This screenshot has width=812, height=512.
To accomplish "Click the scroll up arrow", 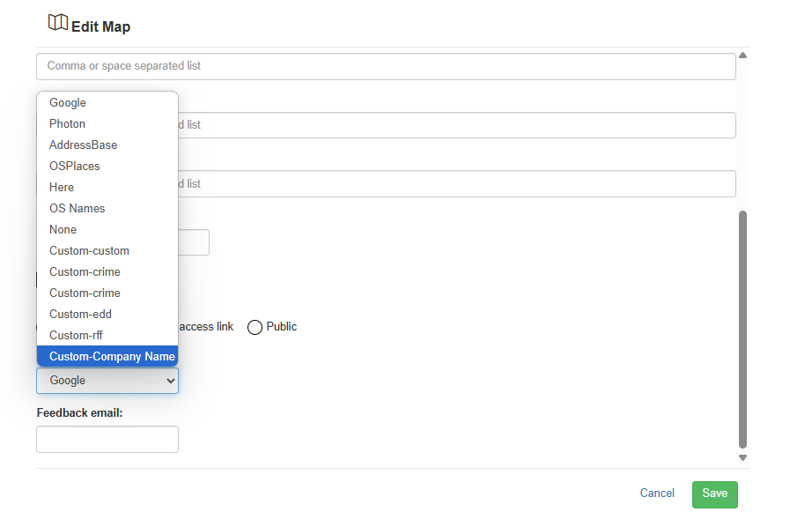I will [742, 56].
